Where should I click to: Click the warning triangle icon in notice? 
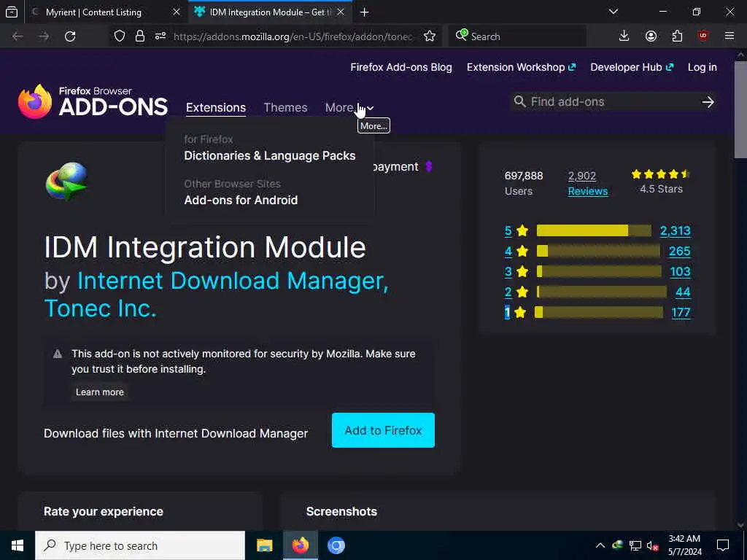tap(58, 354)
